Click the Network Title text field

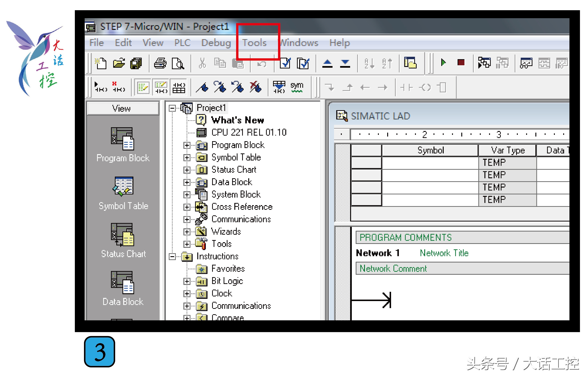click(444, 253)
